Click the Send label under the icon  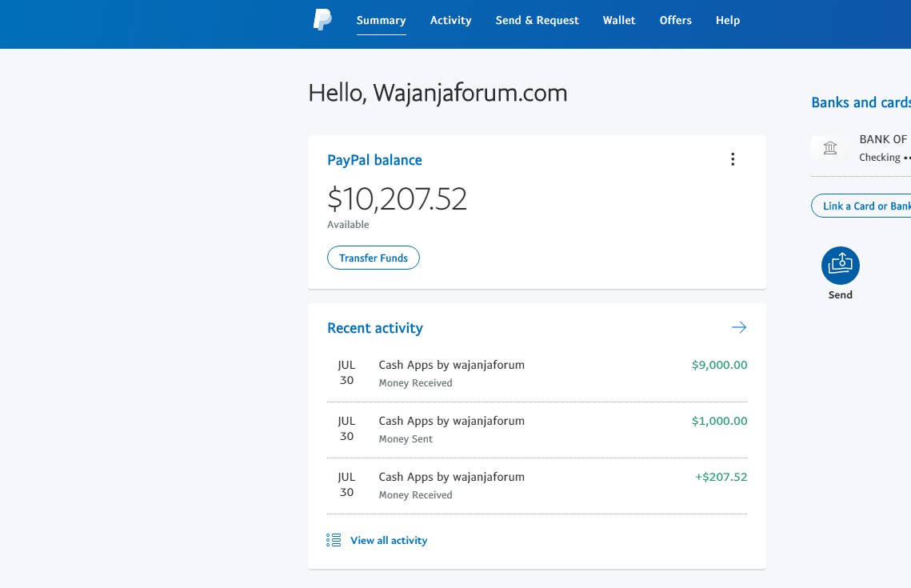(x=840, y=295)
